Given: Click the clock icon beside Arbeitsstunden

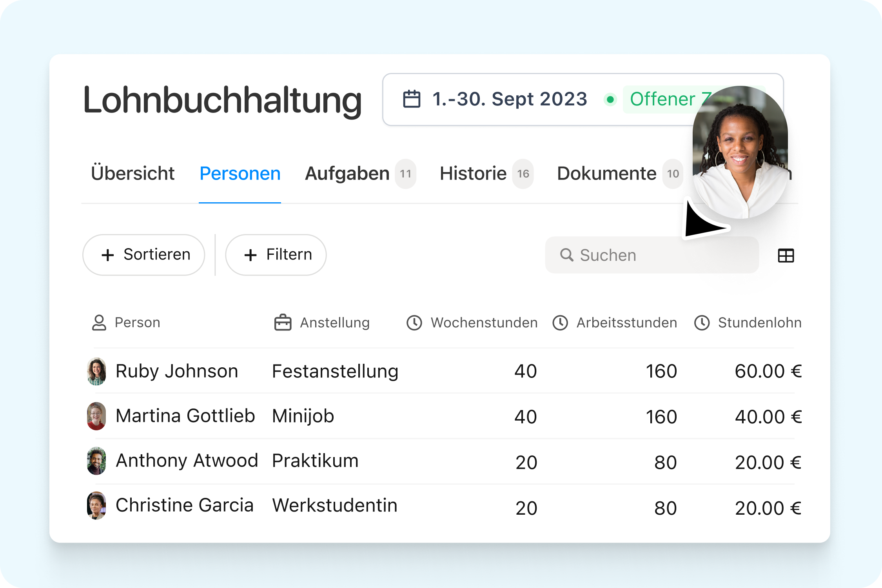Looking at the screenshot, I should [x=560, y=323].
